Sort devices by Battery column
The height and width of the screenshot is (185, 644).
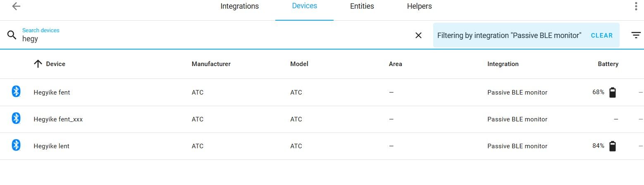pos(608,64)
